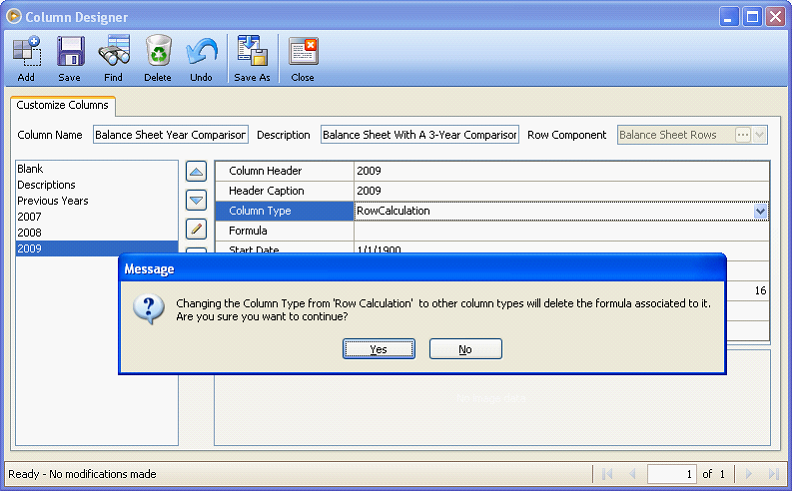Viewport: 793px width, 492px height.
Task: Click the empty Formula value cell
Action: coord(561,231)
